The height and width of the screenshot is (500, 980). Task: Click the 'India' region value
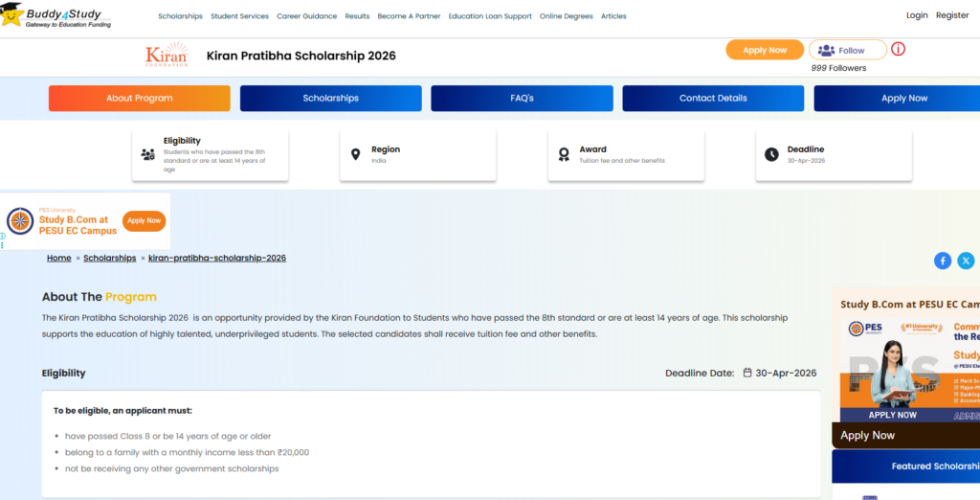pos(379,161)
